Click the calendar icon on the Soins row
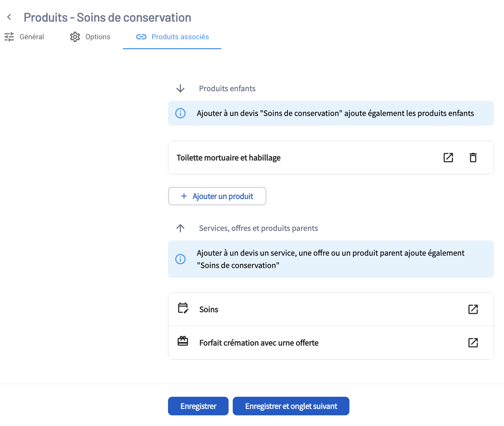 pyautogui.click(x=183, y=308)
